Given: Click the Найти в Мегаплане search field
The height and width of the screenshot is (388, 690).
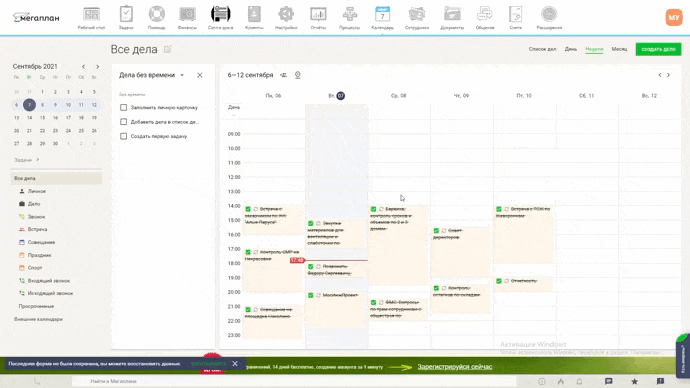Looking at the screenshot, I should [294, 381].
